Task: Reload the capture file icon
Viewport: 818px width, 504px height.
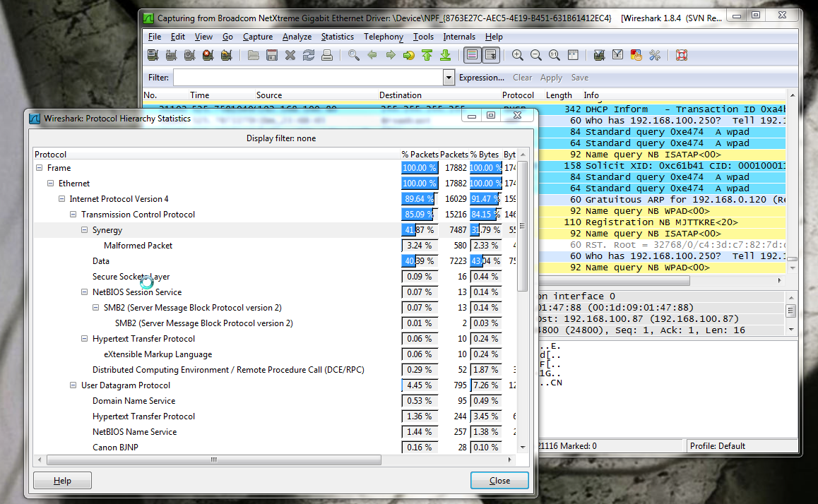Action: (x=308, y=55)
